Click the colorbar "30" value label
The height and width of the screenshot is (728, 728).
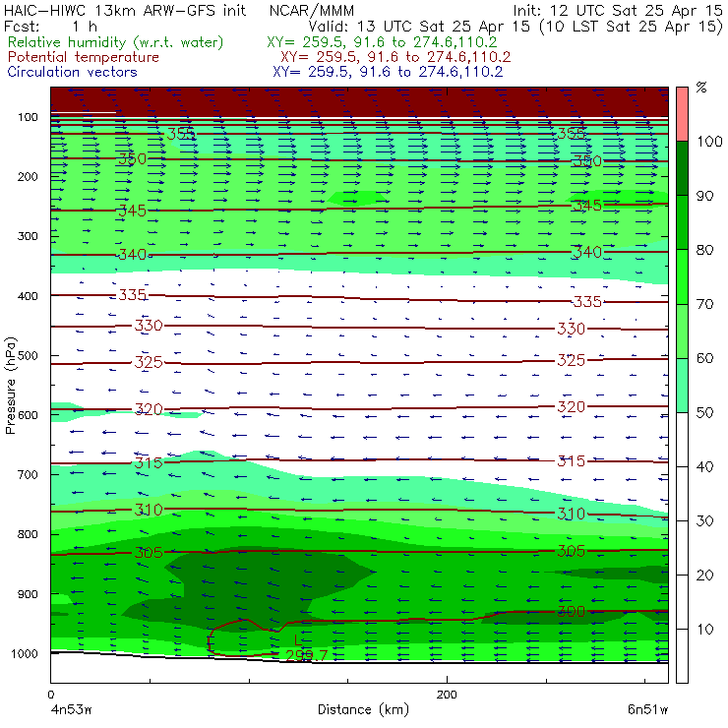704,520
